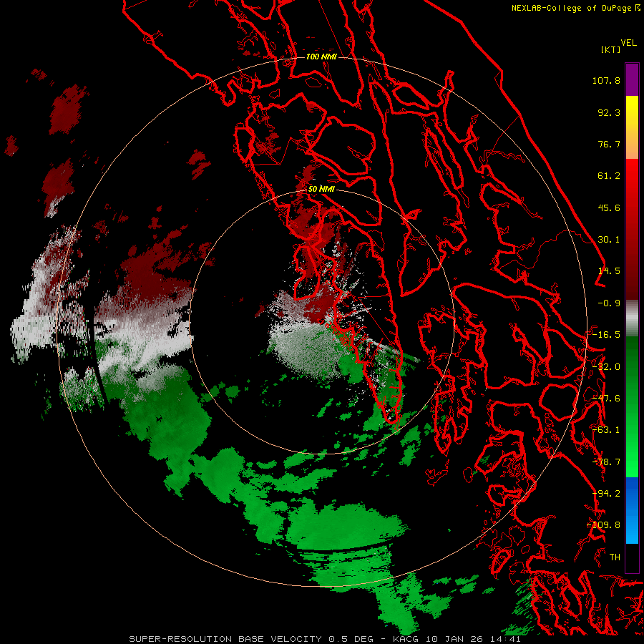Click the [KT] units label
Screen dimensions: 644x644
pos(610,49)
